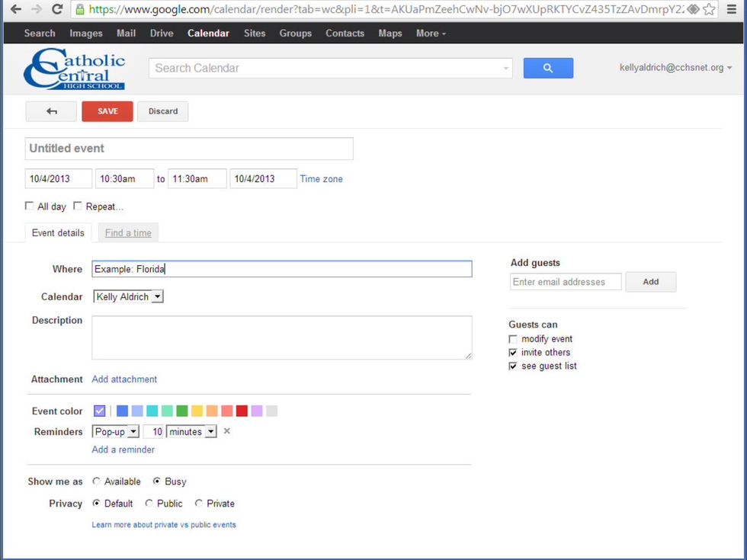Choose the red event color swatch
Image resolution: width=747 pixels, height=560 pixels.
pos(242,411)
